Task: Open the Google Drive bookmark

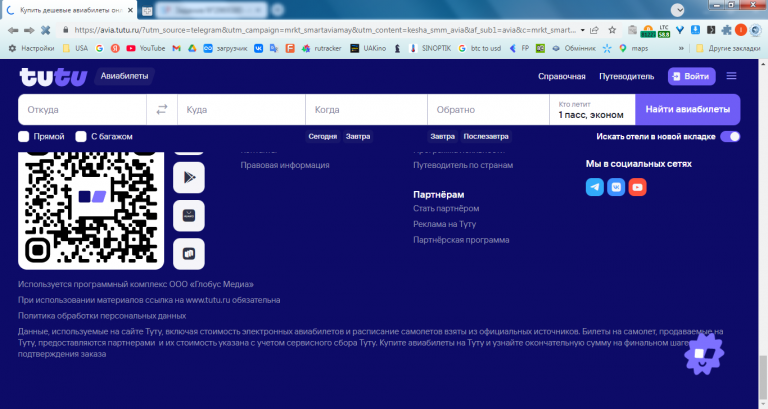Action: tap(192, 48)
